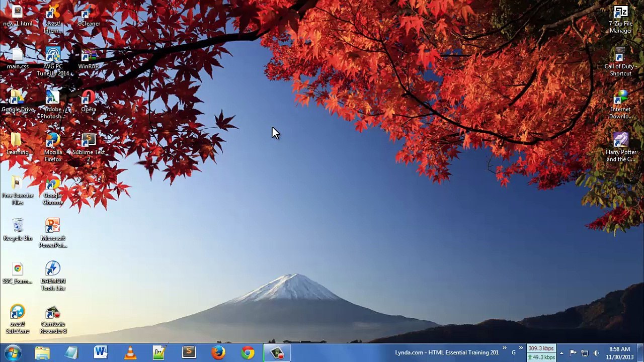
Task: Open the new_1.html desktop file
Action: [x=18, y=16]
